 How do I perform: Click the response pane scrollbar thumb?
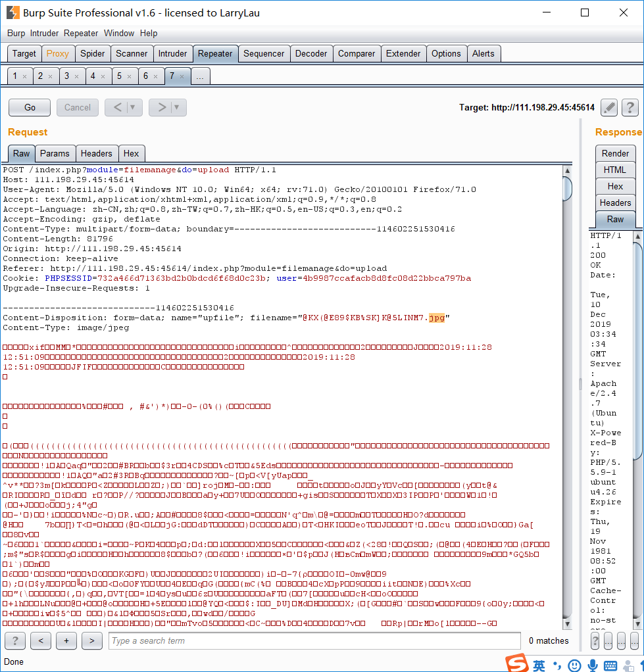pos(638,351)
